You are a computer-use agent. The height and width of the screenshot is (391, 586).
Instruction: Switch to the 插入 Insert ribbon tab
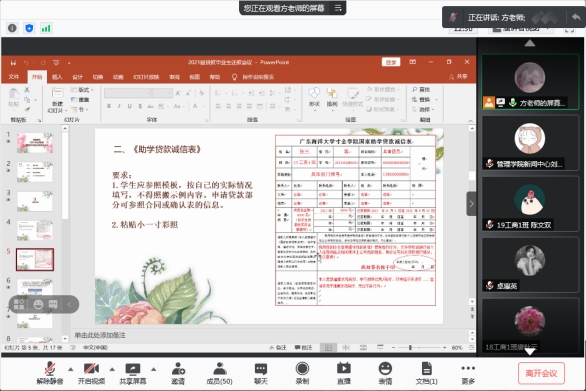click(x=57, y=77)
